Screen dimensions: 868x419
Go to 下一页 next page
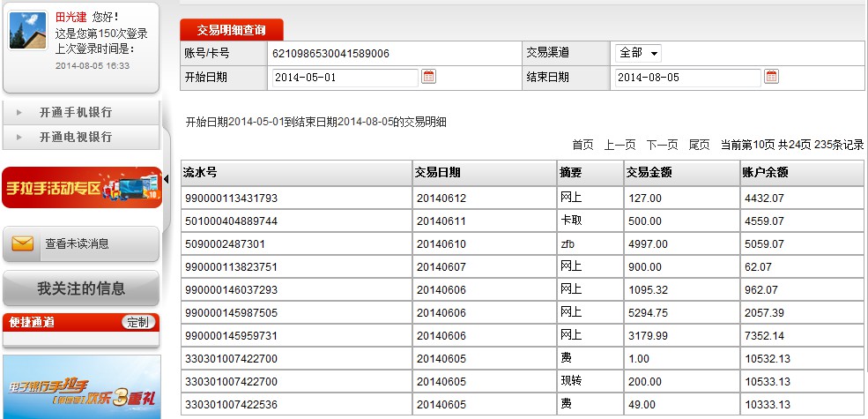(x=662, y=145)
